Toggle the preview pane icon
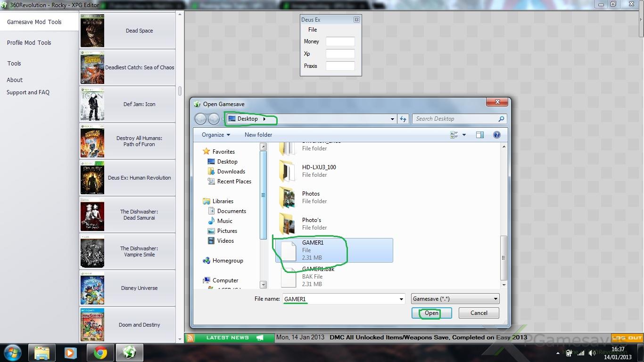The height and width of the screenshot is (362, 644). point(479,135)
